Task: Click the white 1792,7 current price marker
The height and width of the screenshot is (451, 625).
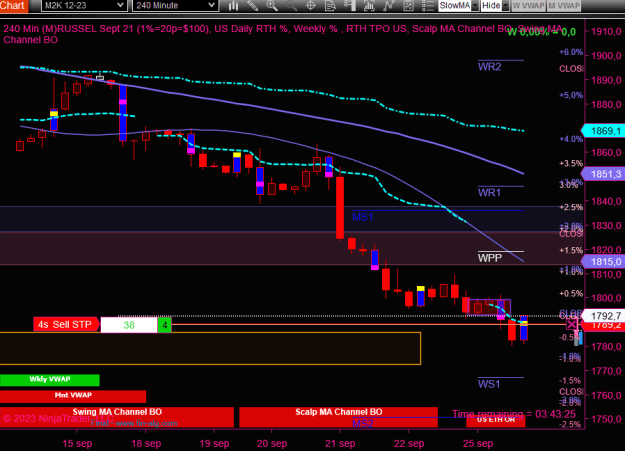Action: tap(603, 316)
